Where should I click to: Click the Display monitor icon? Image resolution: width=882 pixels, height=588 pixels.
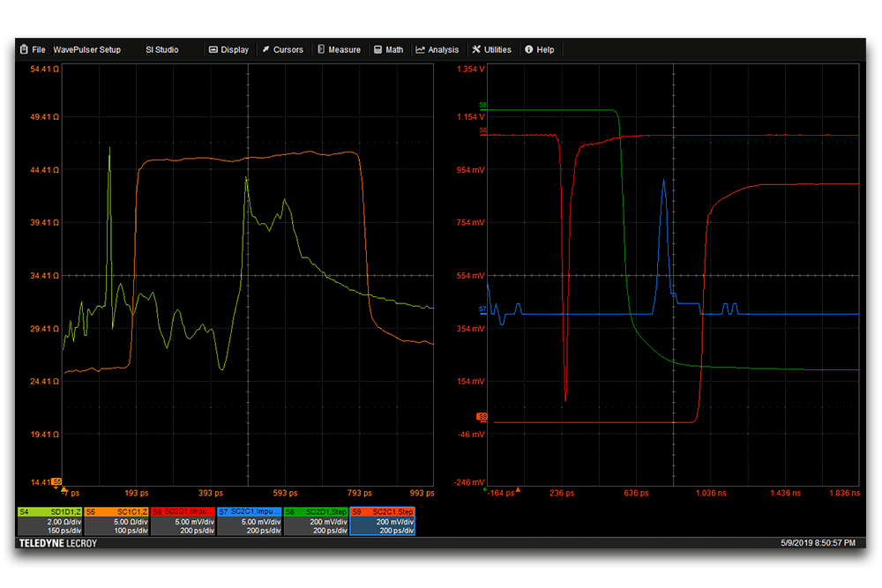click(x=213, y=50)
